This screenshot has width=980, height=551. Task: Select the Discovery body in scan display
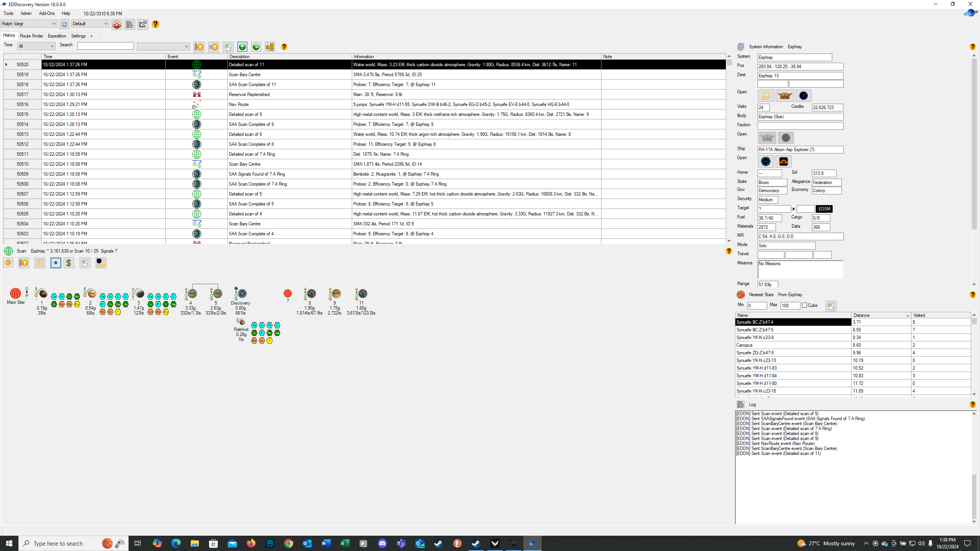(242, 293)
